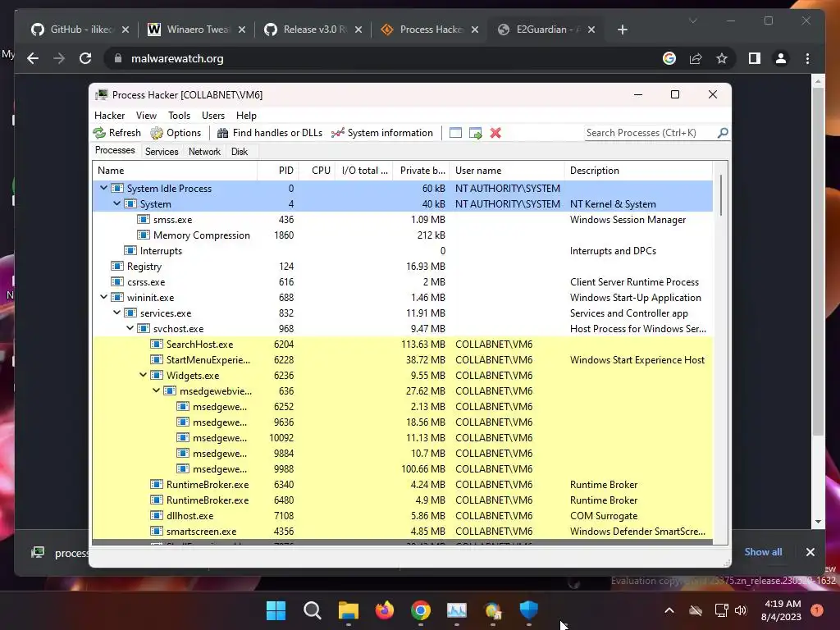Focus the Search Processes input field
The width and height of the screenshot is (840, 630).
coord(651,133)
